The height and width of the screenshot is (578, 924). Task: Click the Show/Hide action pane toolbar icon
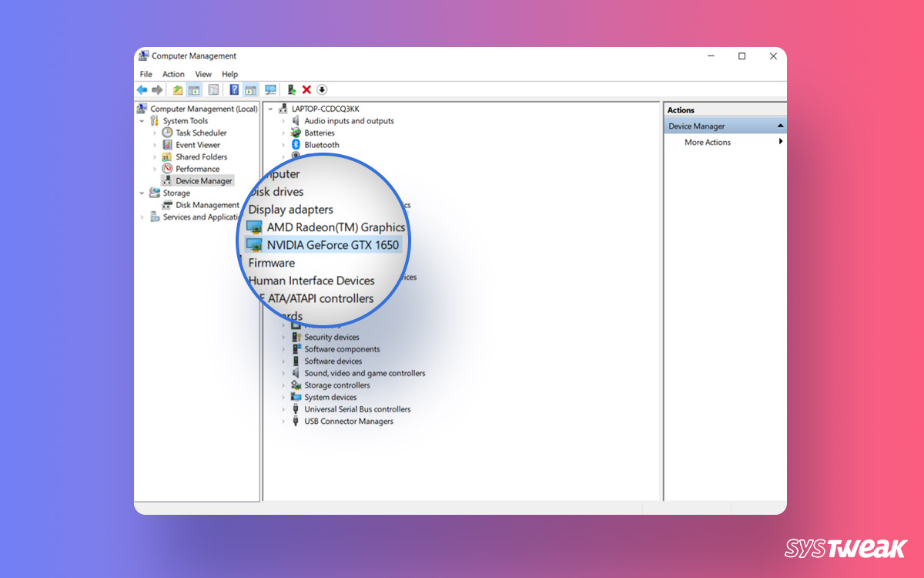coord(250,89)
